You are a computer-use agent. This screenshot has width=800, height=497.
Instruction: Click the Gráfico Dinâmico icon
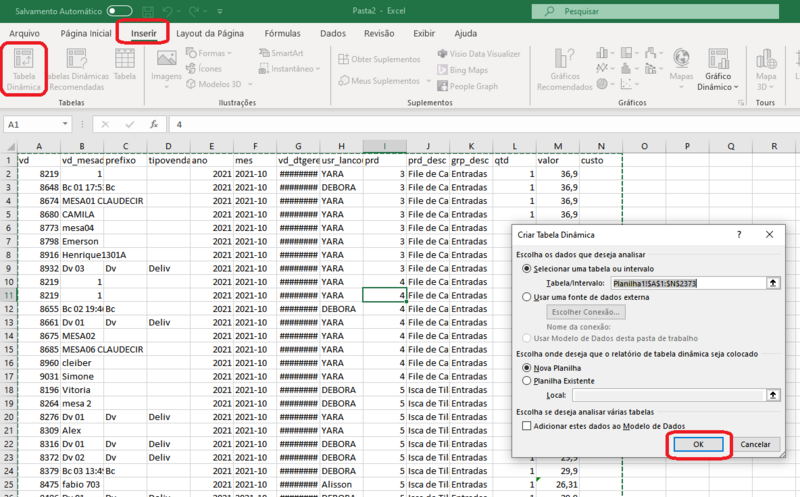(x=718, y=59)
